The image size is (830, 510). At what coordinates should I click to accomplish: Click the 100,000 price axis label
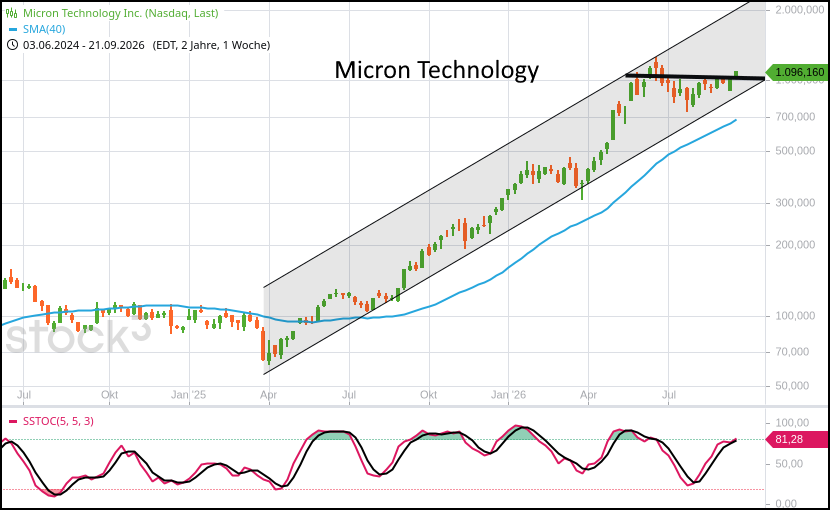795,316
